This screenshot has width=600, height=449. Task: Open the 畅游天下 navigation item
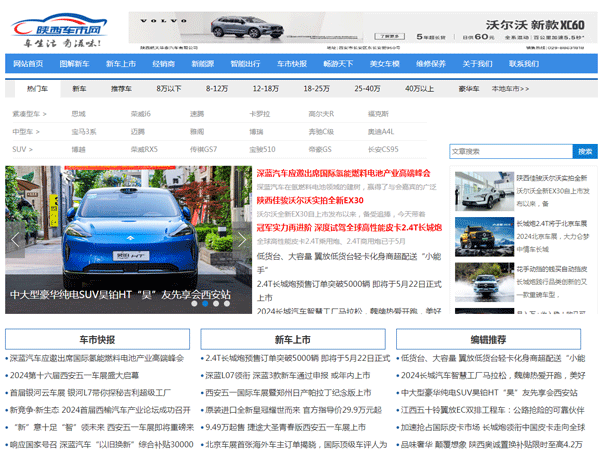[x=338, y=64]
